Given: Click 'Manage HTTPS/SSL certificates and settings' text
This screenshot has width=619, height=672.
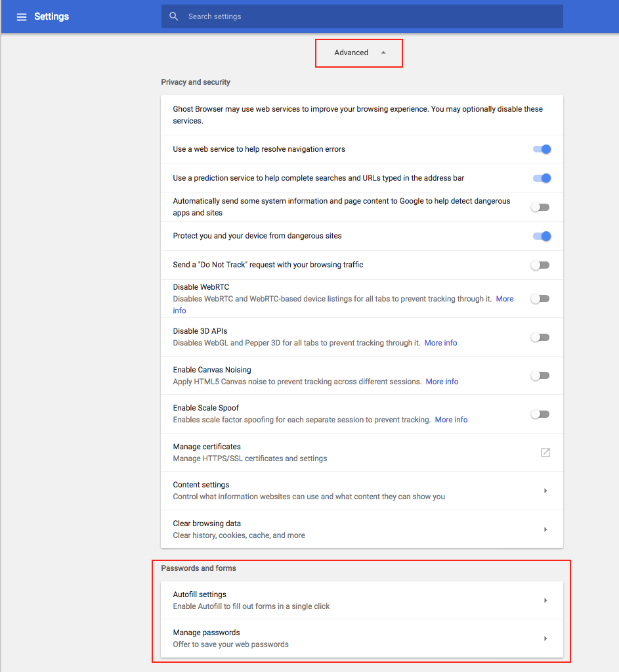Looking at the screenshot, I should tap(249, 459).
